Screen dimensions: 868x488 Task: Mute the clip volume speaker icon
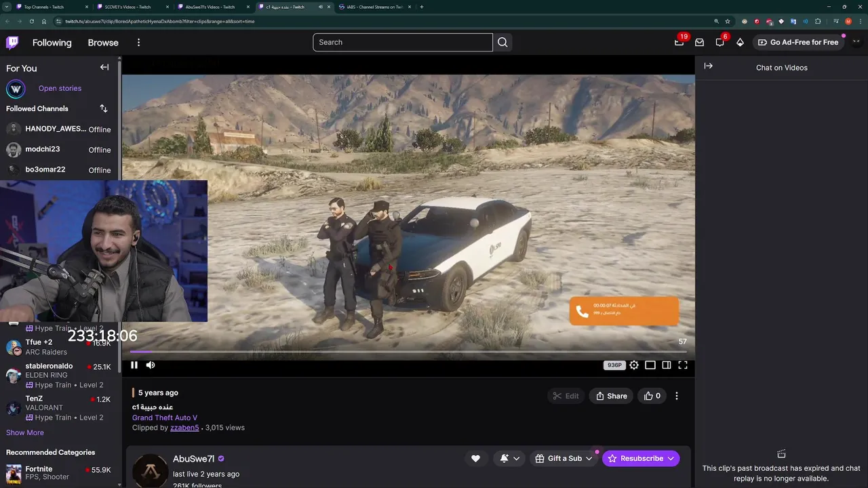[151, 365]
